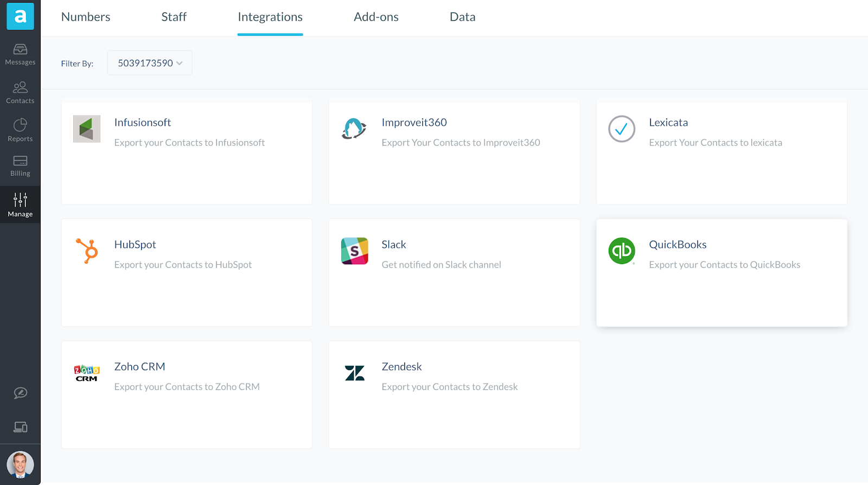Click 'Export Your Contacts to lexicata' text
This screenshot has height=485, width=868.
pos(716,143)
